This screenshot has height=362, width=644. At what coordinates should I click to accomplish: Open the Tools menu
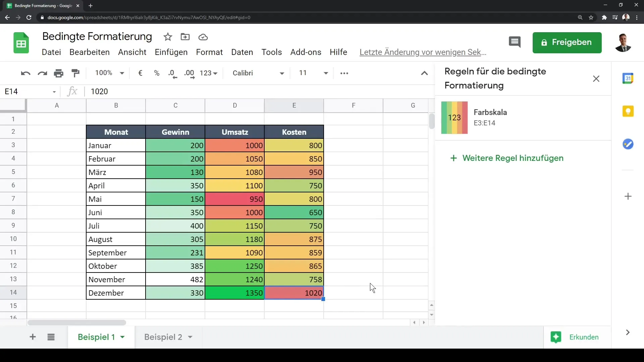point(272,52)
